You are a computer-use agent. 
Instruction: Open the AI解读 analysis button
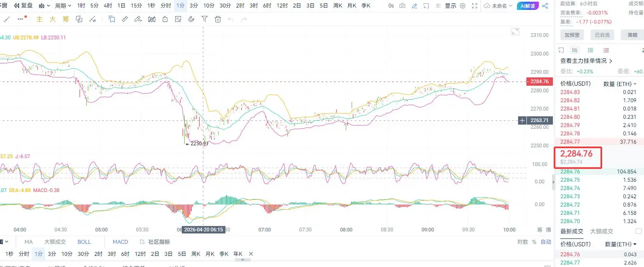pos(528,6)
